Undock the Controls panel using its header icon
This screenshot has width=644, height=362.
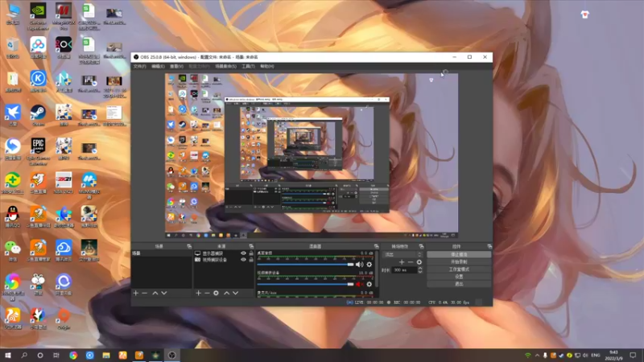pyautogui.click(x=489, y=246)
